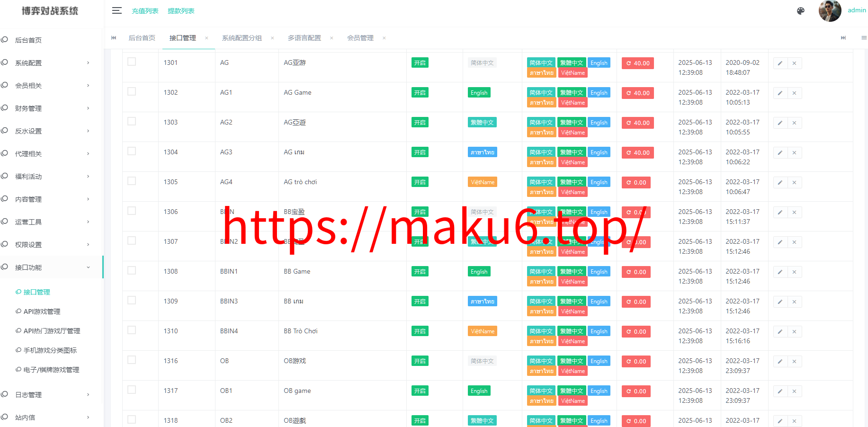
Task: Go to 后台首页 in sidebar
Action: pos(51,40)
